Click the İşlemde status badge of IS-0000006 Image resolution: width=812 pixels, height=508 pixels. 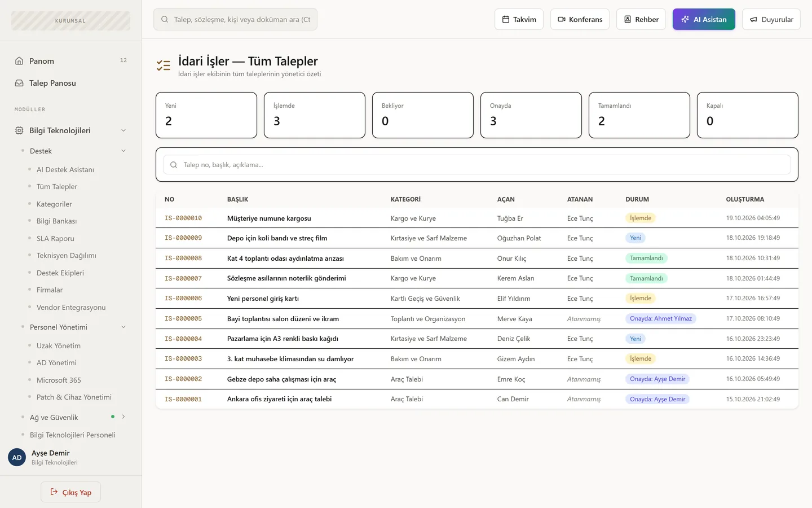click(x=641, y=299)
